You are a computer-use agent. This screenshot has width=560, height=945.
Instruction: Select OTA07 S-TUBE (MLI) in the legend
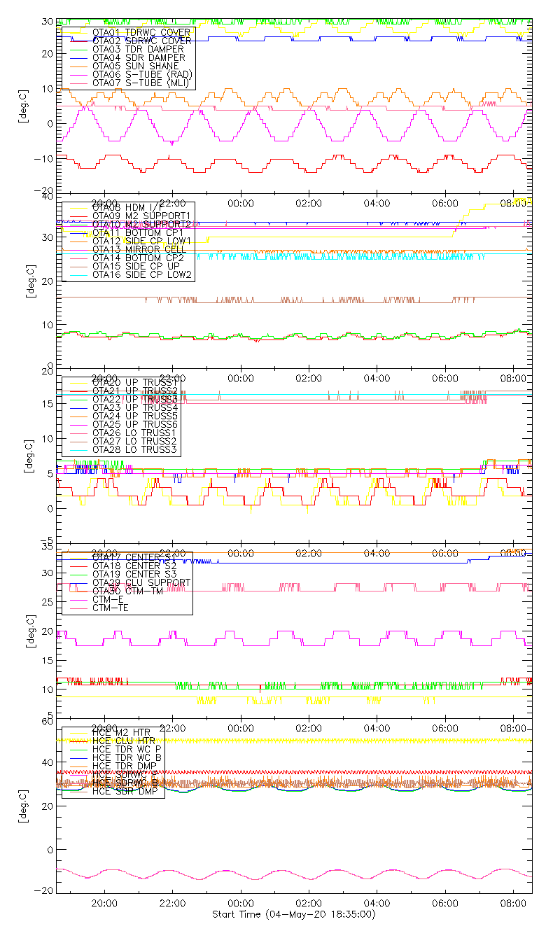[x=132, y=83]
